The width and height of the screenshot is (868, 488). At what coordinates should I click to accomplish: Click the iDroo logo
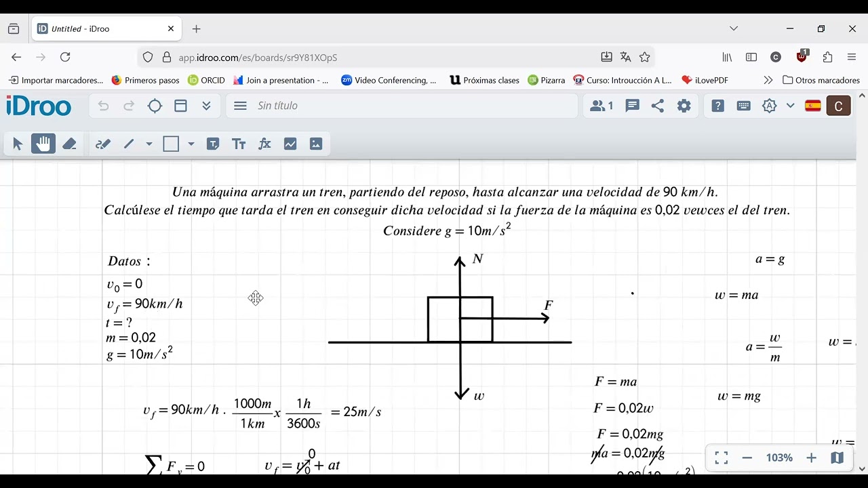click(x=39, y=106)
